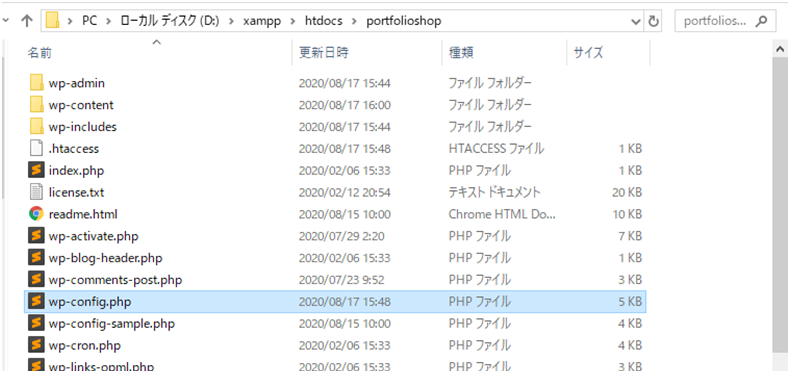Click the wp-config-sample.php file icon
The image size is (788, 371).
[37, 323]
